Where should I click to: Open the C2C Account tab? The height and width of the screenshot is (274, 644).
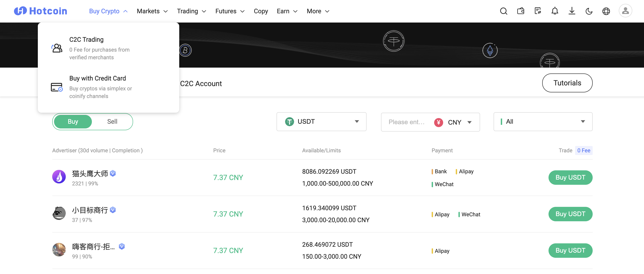[201, 84]
